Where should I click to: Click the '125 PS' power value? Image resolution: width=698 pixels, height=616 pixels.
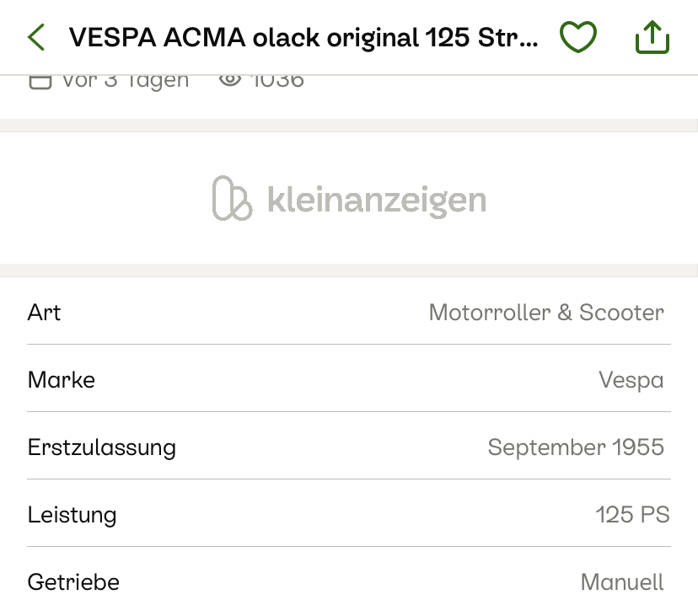(x=632, y=515)
